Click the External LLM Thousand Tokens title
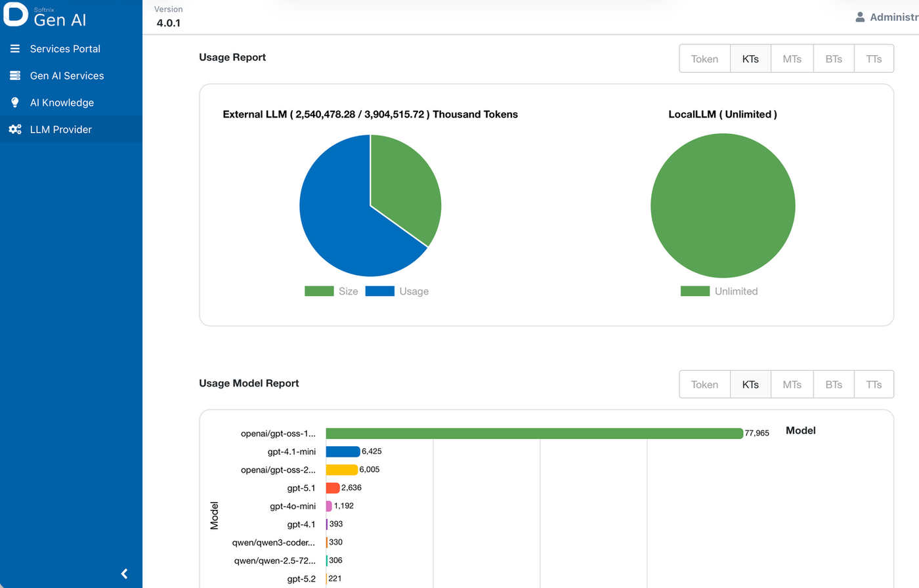 [370, 114]
